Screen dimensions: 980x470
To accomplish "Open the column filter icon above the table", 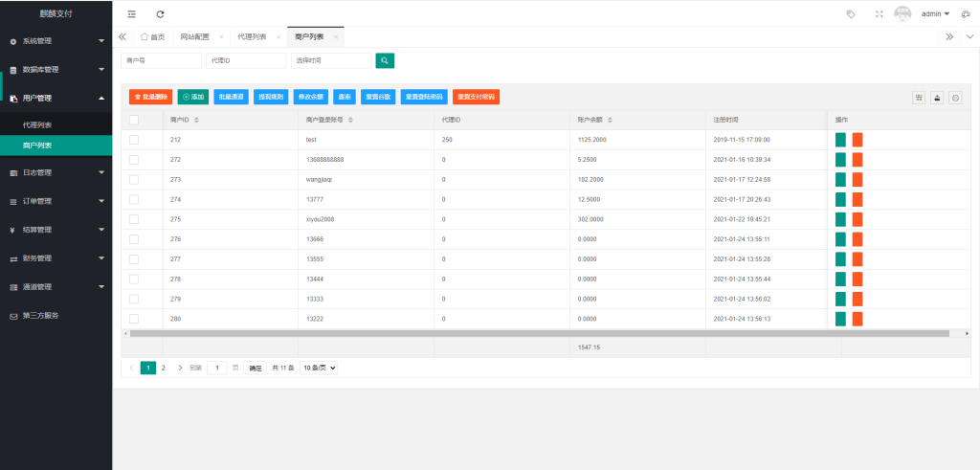I will tap(920, 97).
